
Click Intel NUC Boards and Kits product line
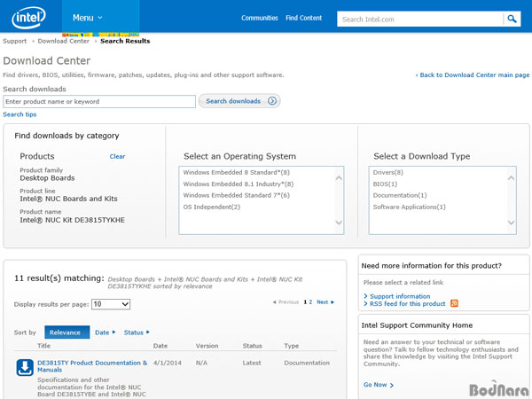coord(68,199)
